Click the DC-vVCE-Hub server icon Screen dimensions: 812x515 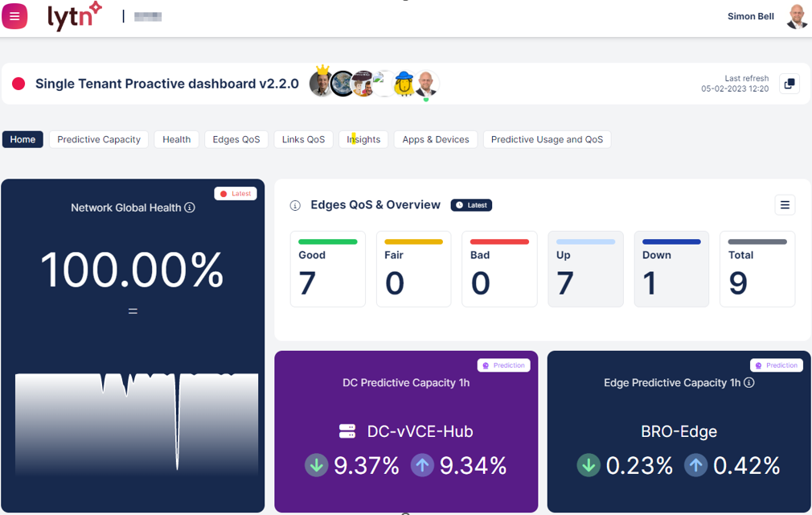347,431
